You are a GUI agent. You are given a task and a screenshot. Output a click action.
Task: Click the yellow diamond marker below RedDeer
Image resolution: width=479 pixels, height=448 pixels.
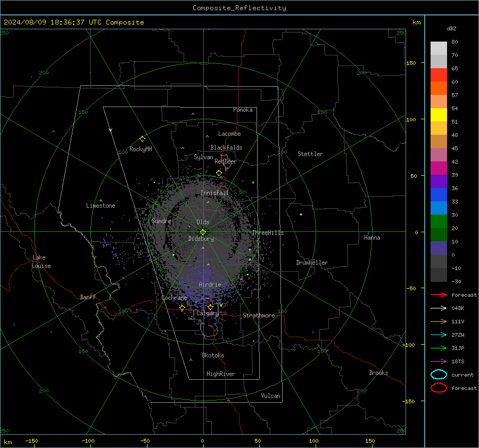coord(219,173)
